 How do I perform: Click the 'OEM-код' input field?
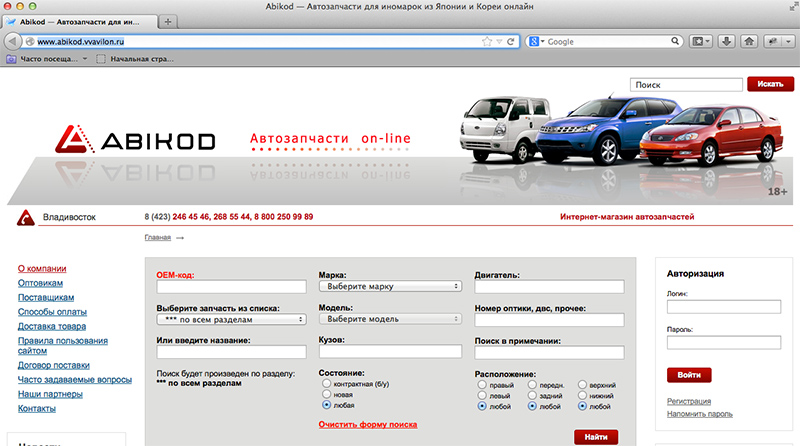point(231,287)
